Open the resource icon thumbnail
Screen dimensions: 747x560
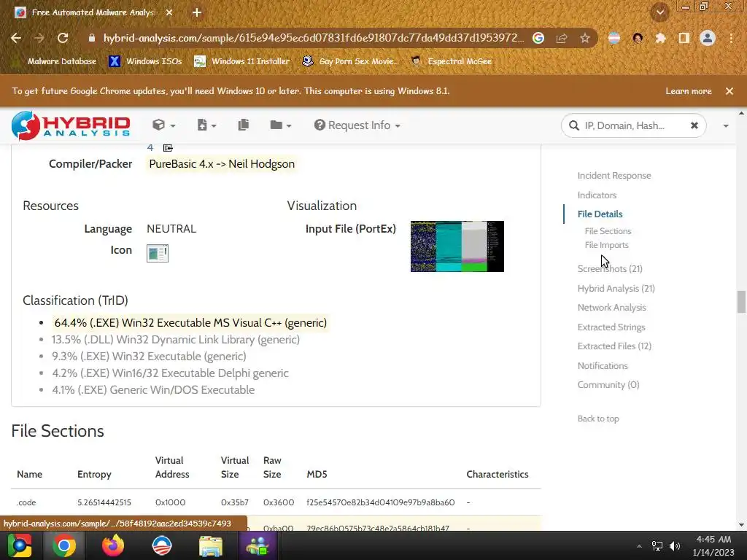click(158, 253)
